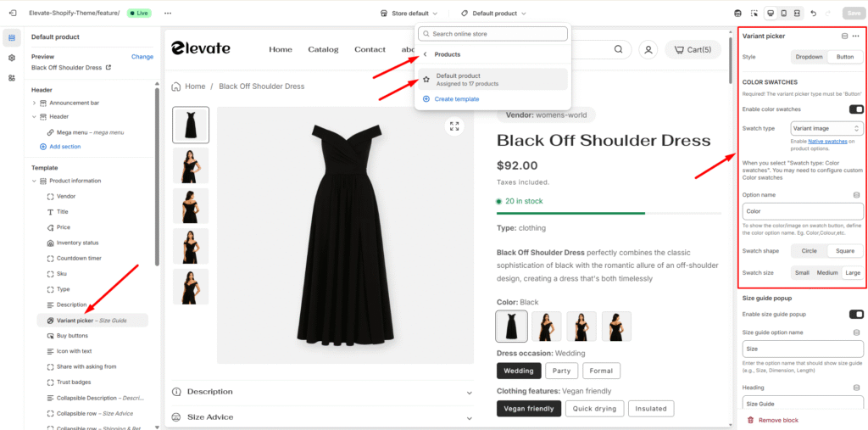Click the search magnifier in store header
Screen dimensions: 868x430
coord(618,49)
